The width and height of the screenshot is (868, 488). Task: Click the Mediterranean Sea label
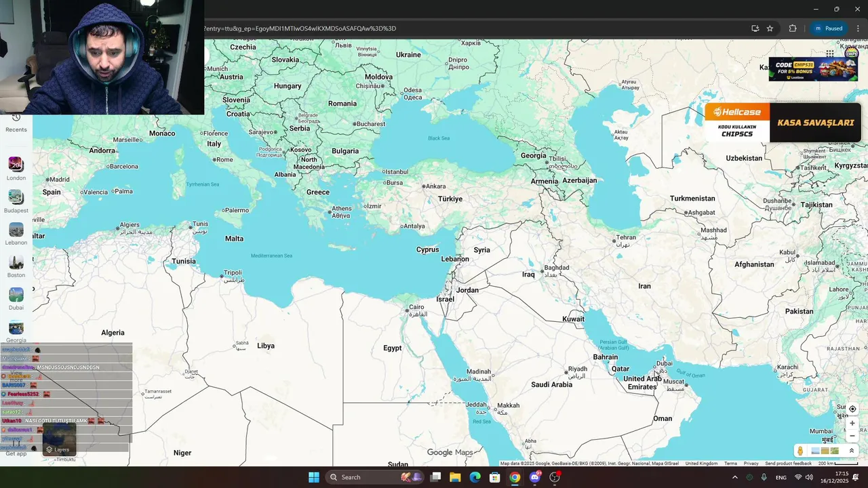tap(271, 256)
